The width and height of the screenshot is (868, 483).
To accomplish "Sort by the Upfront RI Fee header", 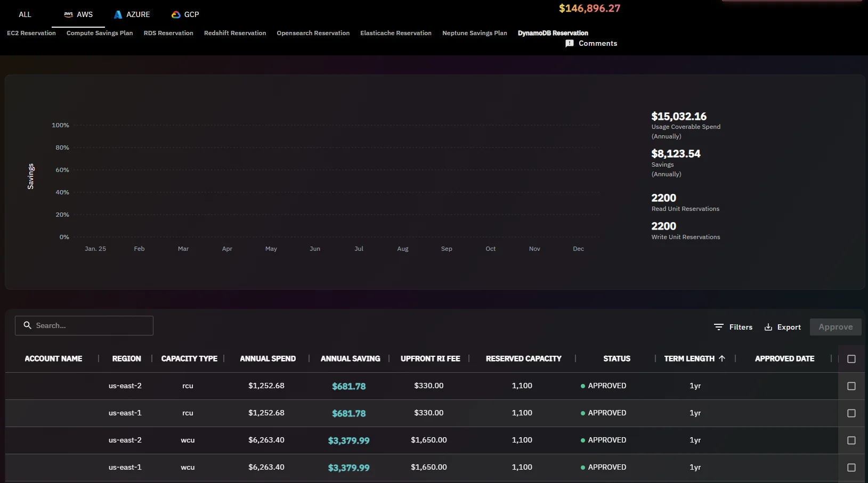I will 430,358.
